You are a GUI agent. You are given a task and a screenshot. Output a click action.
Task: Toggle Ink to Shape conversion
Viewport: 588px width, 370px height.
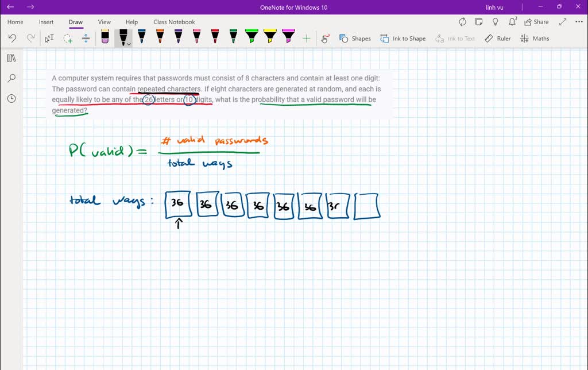coord(403,38)
